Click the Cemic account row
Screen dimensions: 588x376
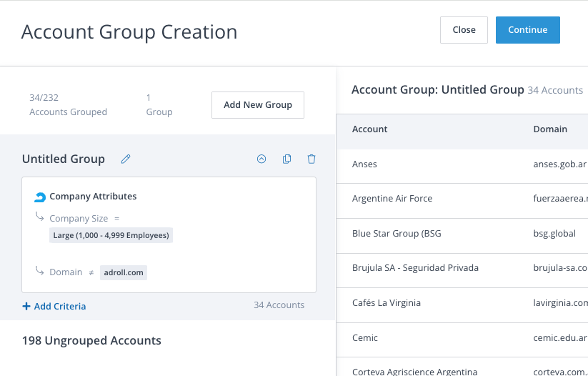(x=365, y=337)
